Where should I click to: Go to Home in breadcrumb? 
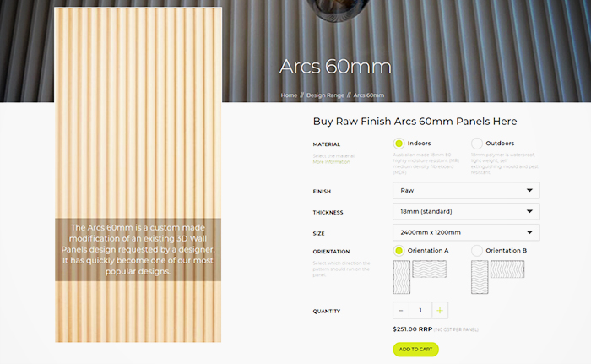tap(289, 95)
